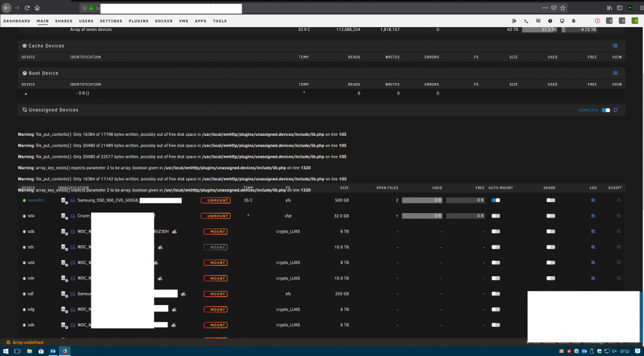Click format icon on sdf row

tap(183, 294)
